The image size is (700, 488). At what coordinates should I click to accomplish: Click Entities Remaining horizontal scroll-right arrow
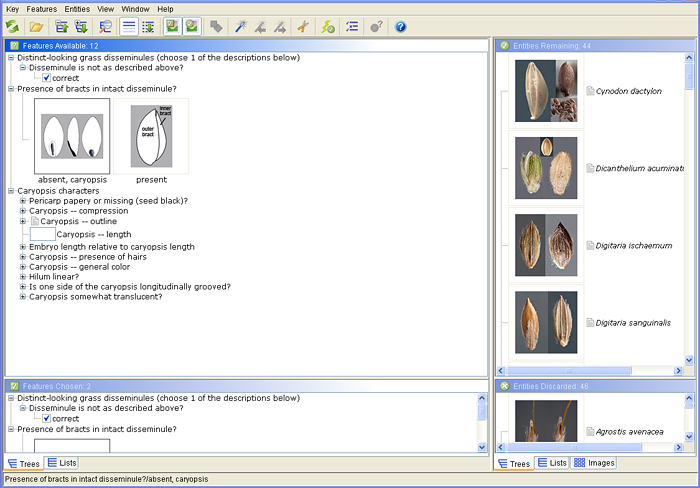point(679,371)
